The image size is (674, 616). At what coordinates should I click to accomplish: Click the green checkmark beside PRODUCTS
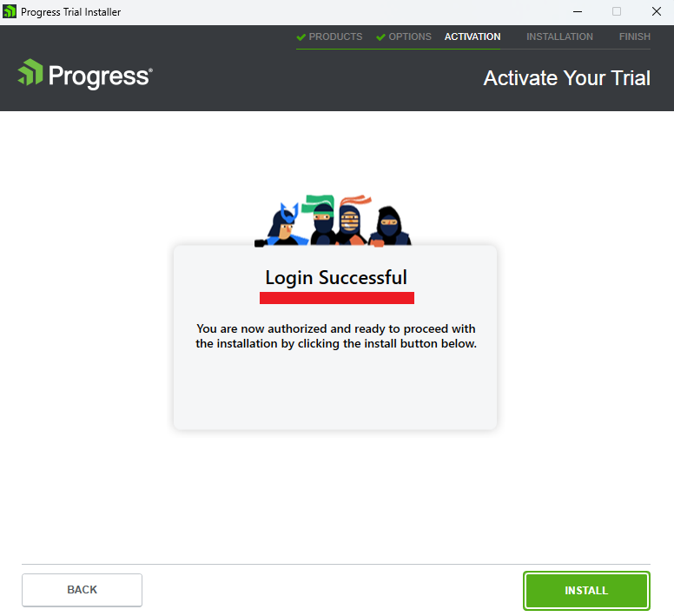(301, 37)
